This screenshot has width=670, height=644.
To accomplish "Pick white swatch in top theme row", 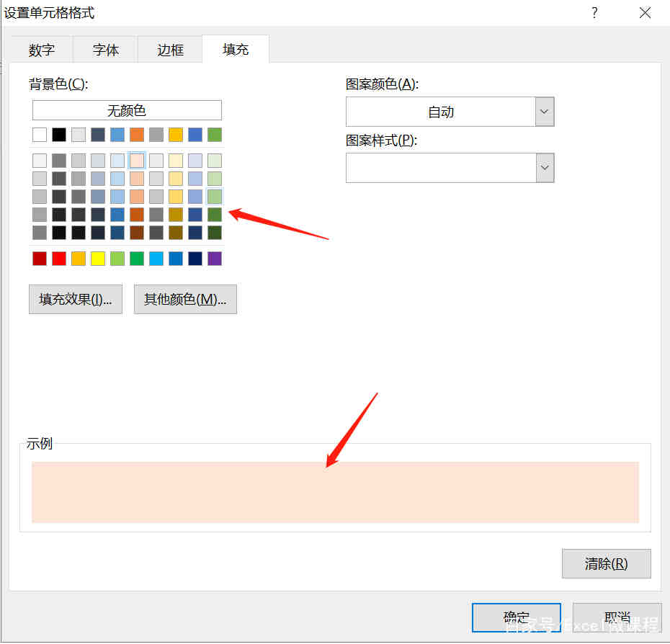I will (40, 135).
